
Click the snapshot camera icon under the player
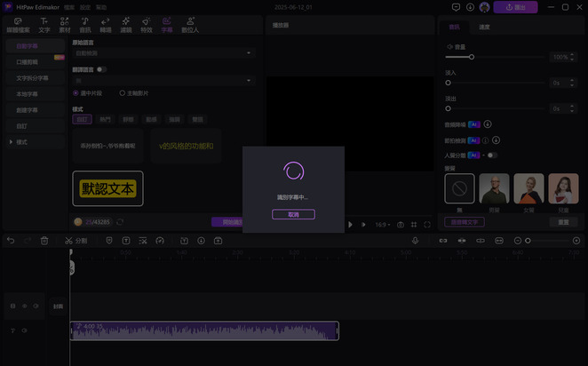point(401,225)
